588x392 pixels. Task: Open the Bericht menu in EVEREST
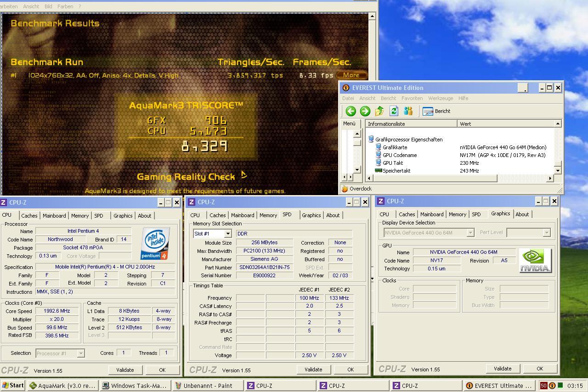(x=388, y=98)
